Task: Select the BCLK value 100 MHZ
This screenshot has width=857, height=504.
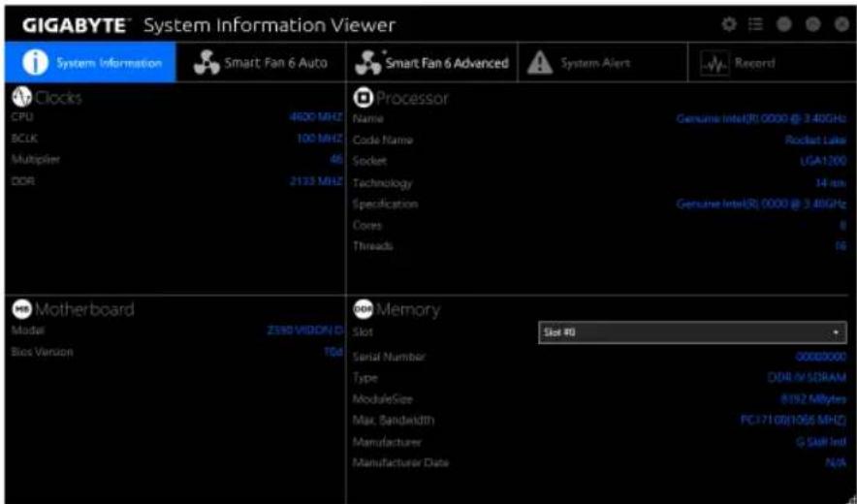Action: 320,139
